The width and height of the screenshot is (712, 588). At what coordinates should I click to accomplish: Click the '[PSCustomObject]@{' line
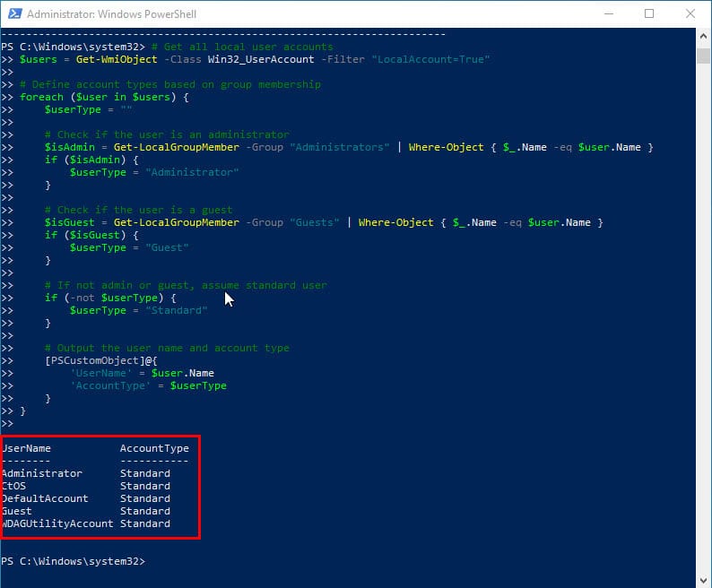pyautogui.click(x=101, y=360)
